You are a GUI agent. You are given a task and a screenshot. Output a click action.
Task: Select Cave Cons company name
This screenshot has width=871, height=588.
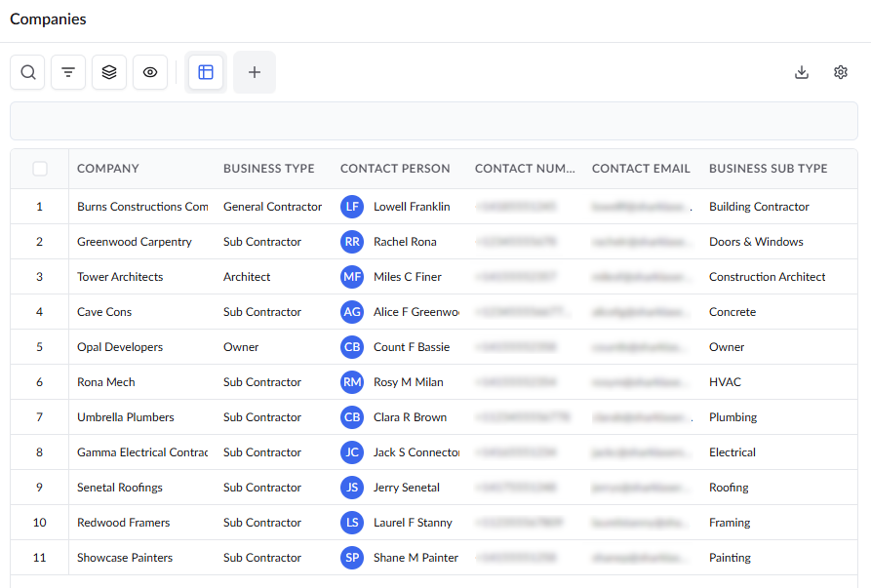point(104,311)
